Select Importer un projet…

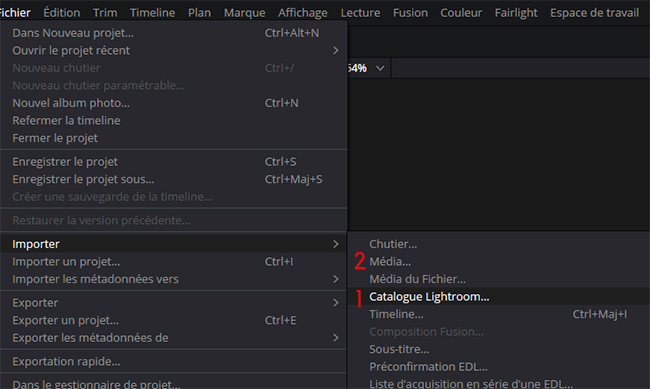[x=173, y=261]
